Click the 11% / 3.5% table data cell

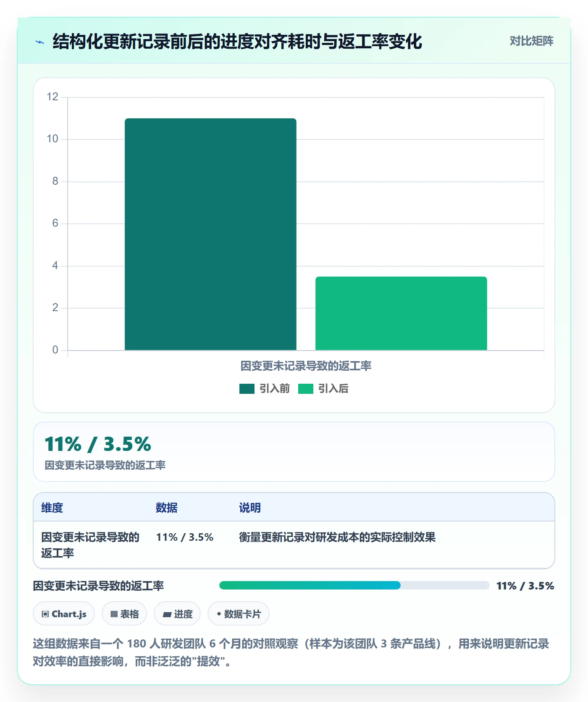pos(185,537)
